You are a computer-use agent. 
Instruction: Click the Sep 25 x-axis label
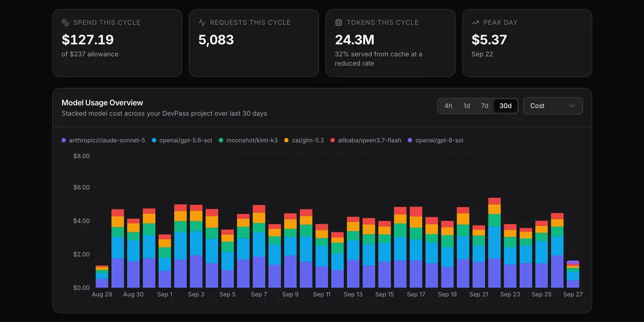tap(541, 294)
